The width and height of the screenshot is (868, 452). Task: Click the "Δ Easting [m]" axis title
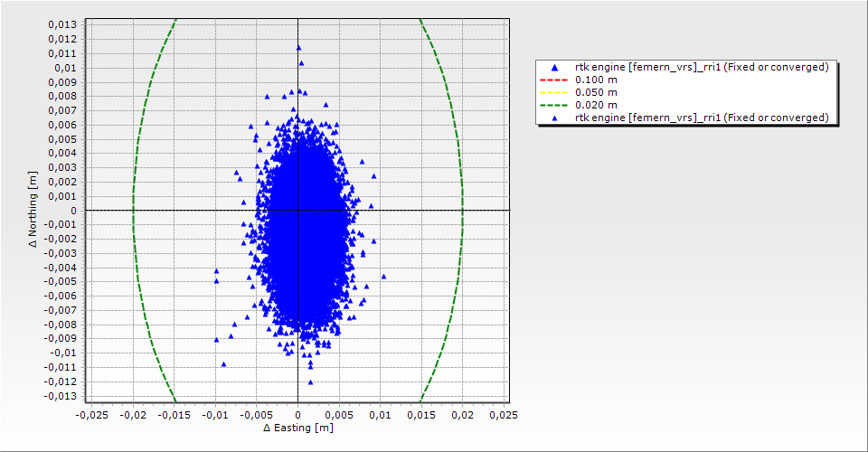[299, 428]
